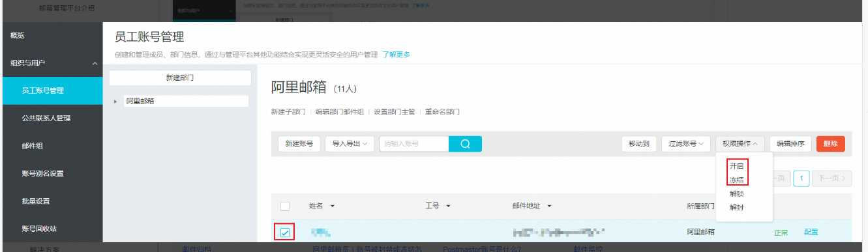Select page 1 in pagination
The height and width of the screenshot is (252, 868).
coord(801,178)
